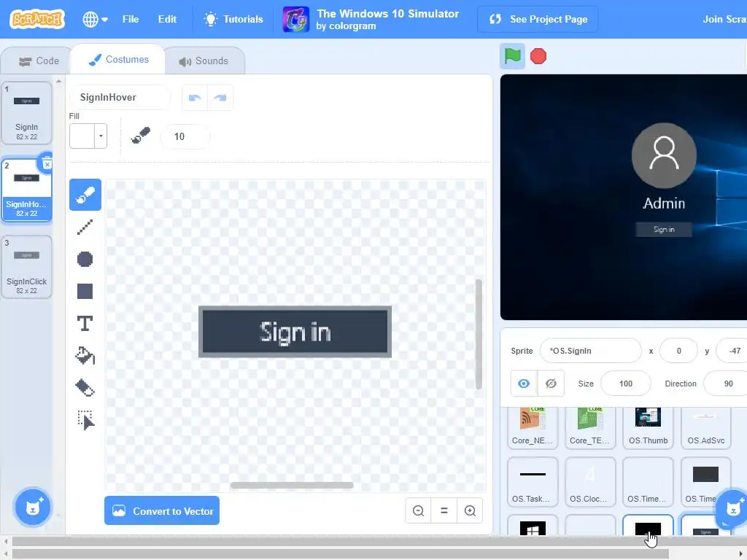Select the marquee Select tool

(85, 420)
